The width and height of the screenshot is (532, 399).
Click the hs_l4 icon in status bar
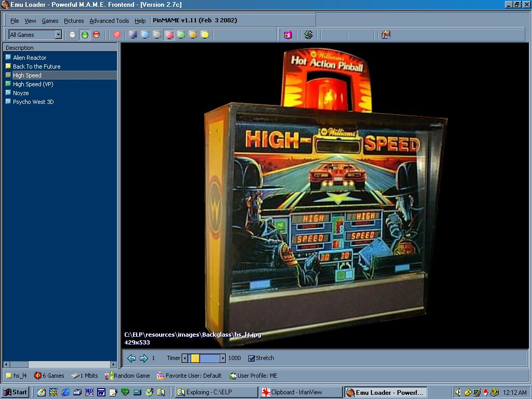pos(8,376)
